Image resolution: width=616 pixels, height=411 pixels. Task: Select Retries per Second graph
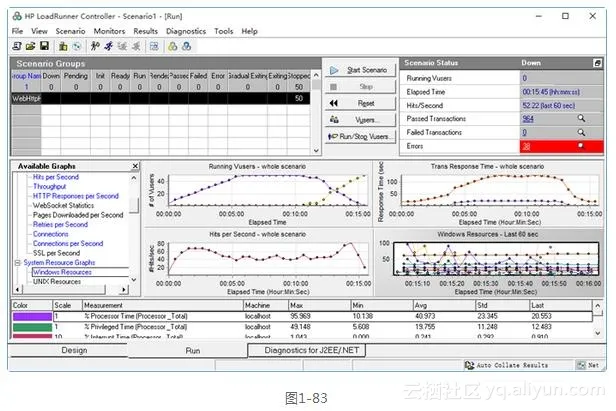(x=60, y=224)
